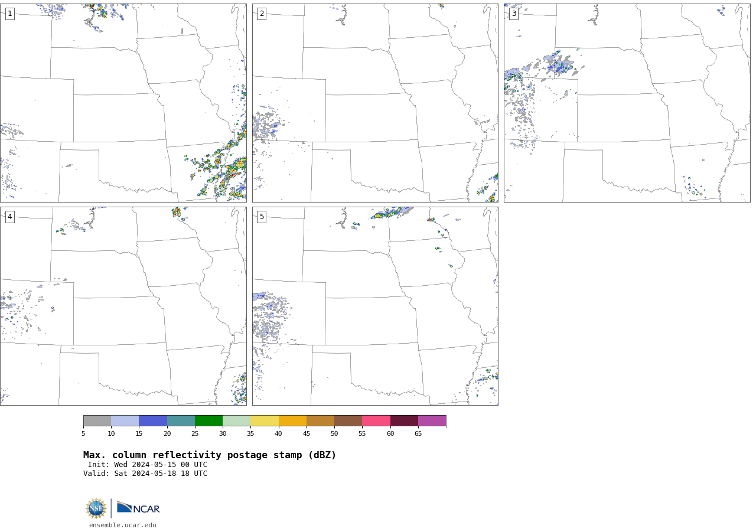Viewport: 756px width, 532px height.
Task: Click the purple 65+ dBZ swatch
Action: (x=432, y=420)
